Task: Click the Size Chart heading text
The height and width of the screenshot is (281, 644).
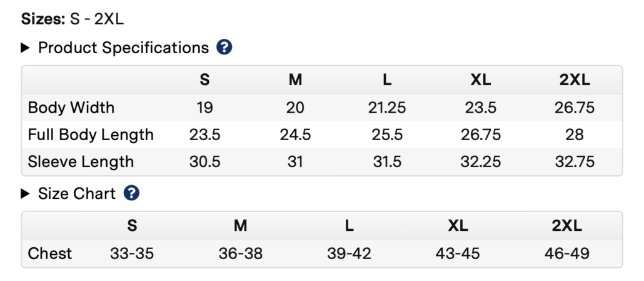Action: tap(77, 193)
